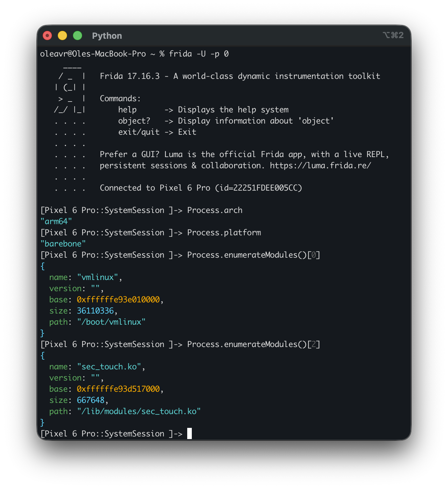The height and width of the screenshot is (489, 448).
Task: Place cursor at the final prompt's block cursor
Action: [x=190, y=433]
